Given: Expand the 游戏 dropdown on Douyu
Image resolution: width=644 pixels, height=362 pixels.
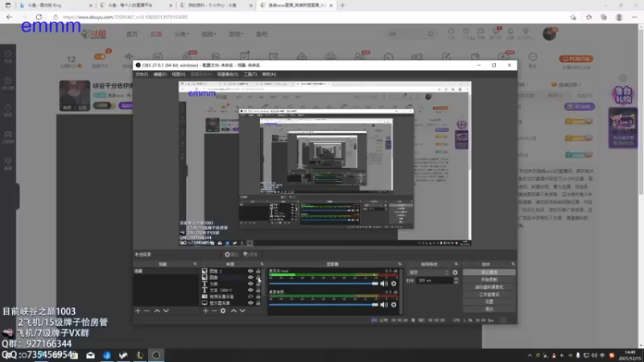Looking at the screenshot, I should coord(236,34).
